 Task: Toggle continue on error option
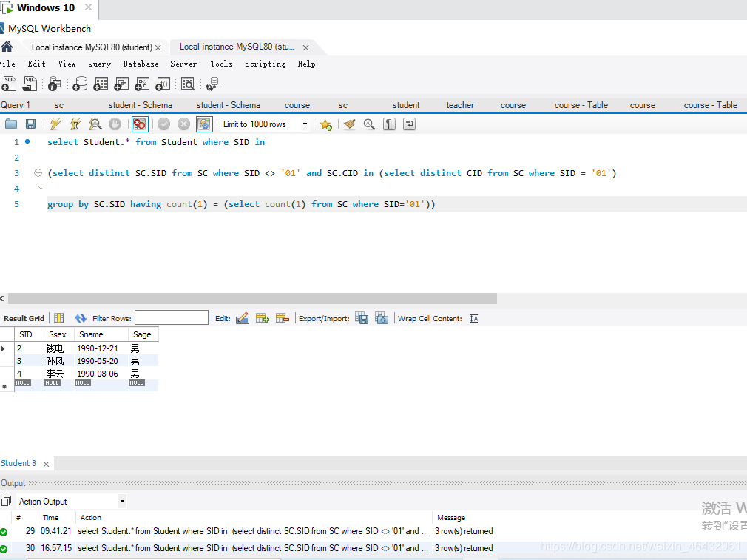[140, 124]
